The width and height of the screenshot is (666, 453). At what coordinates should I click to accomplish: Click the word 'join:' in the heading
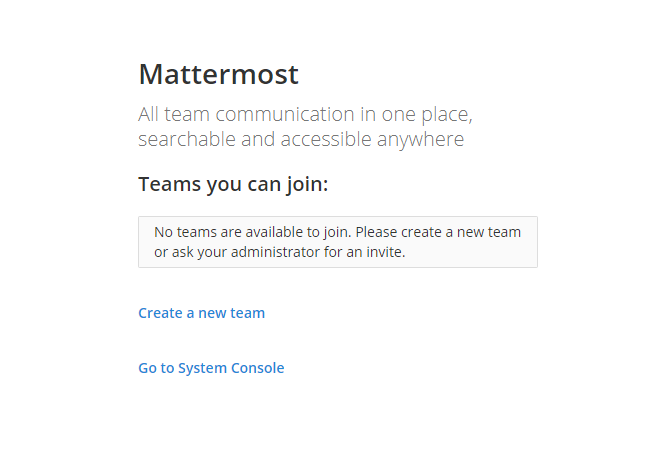(x=307, y=184)
